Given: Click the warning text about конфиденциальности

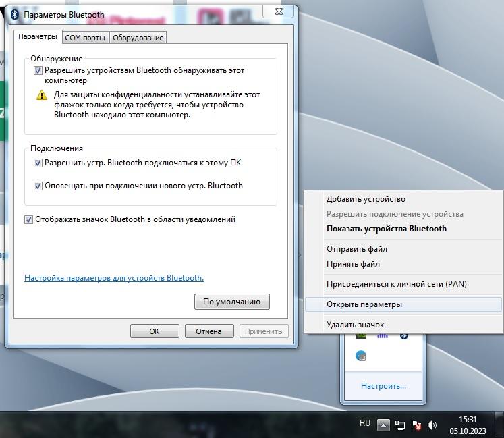Looking at the screenshot, I should [x=157, y=105].
